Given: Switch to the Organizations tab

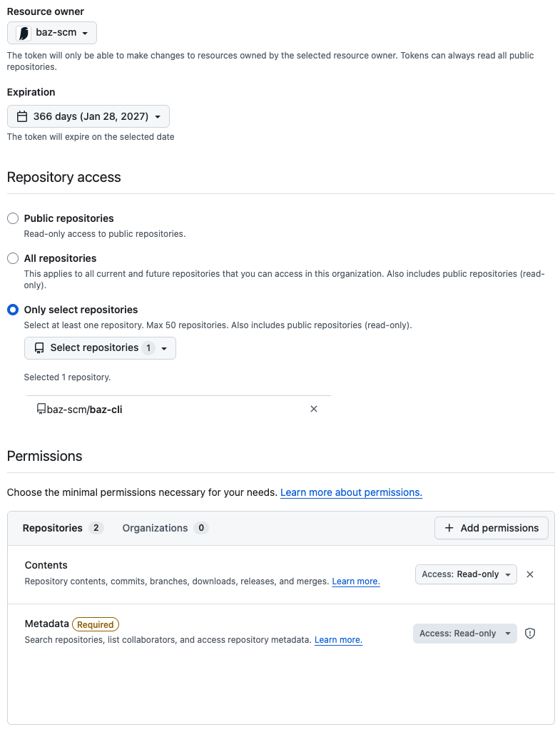Looking at the screenshot, I should pos(166,528).
